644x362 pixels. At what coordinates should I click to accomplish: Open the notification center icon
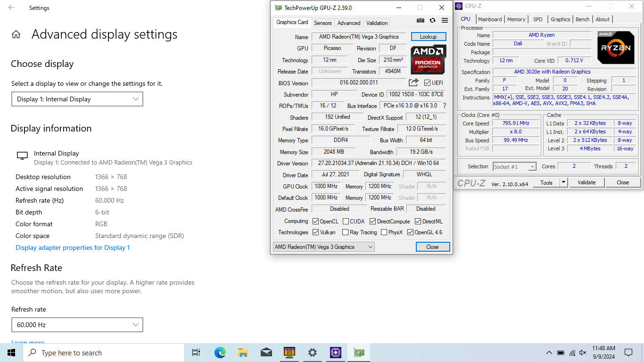coord(628,353)
